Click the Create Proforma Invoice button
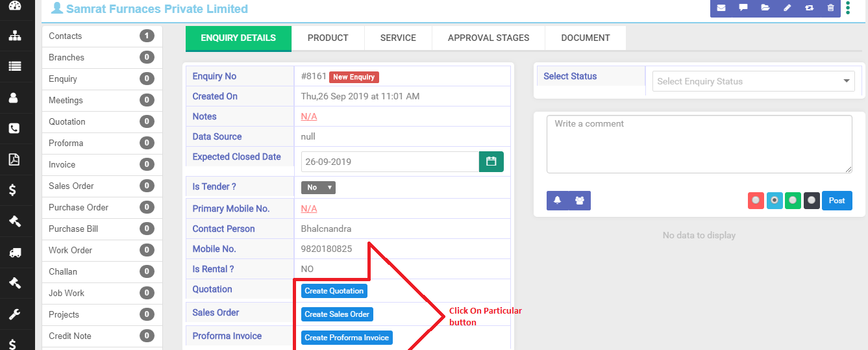 pos(347,338)
